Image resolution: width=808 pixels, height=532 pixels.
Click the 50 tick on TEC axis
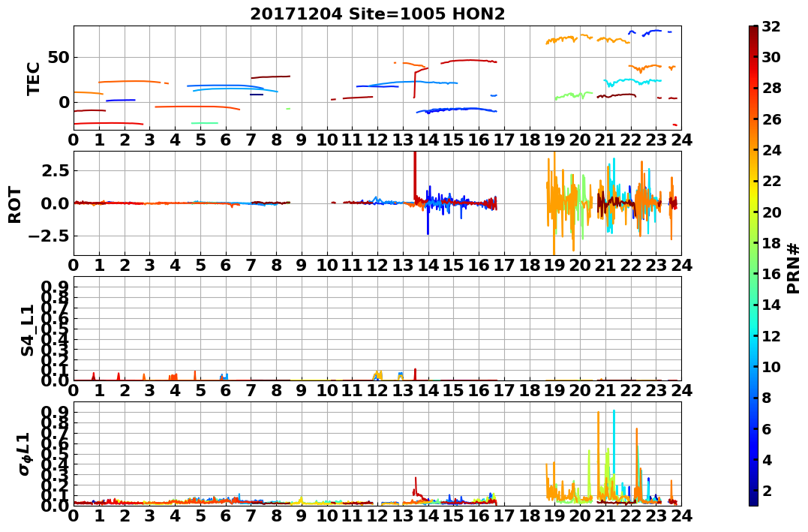click(59, 57)
